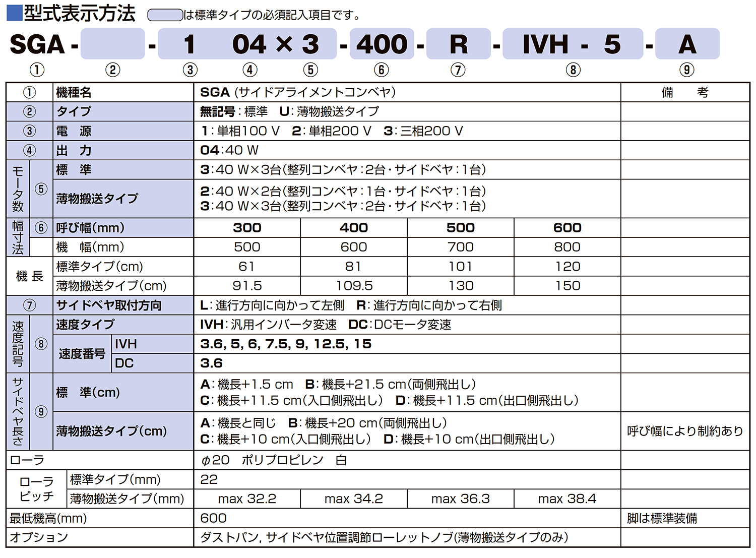Image resolution: width=756 pixels, height=558 pixels.
Task: Select the text B: 機長+20 cm(両側飛出し)
Action: (x=368, y=423)
